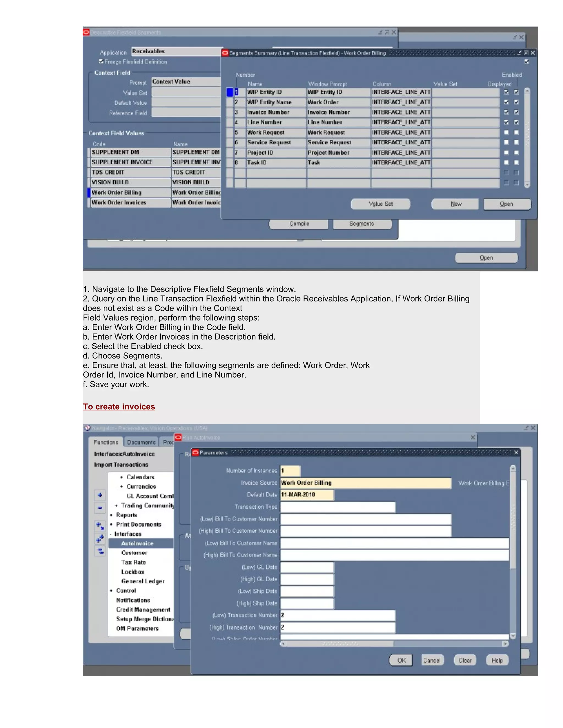
Task: Click the Compile button
Action: (299, 224)
